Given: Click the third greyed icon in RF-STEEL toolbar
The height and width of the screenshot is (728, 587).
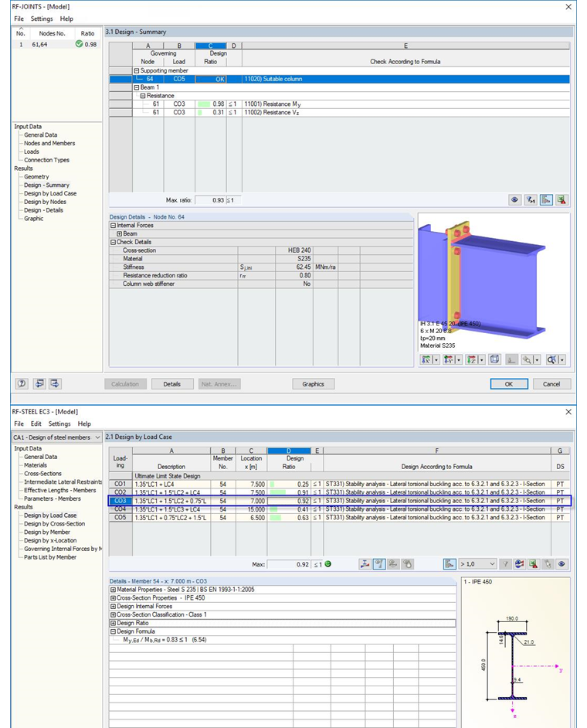Looking at the screenshot, I should (x=393, y=564).
